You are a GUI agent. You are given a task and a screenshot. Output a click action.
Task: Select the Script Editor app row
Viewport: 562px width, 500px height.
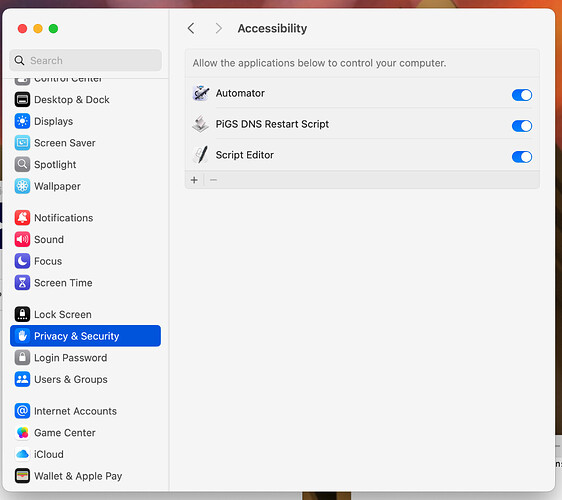pos(362,155)
